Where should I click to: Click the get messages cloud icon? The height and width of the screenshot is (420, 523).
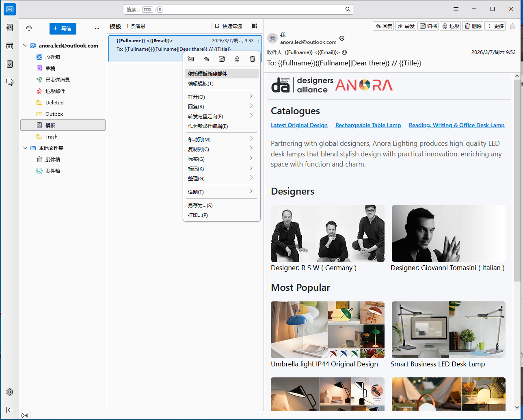(29, 28)
